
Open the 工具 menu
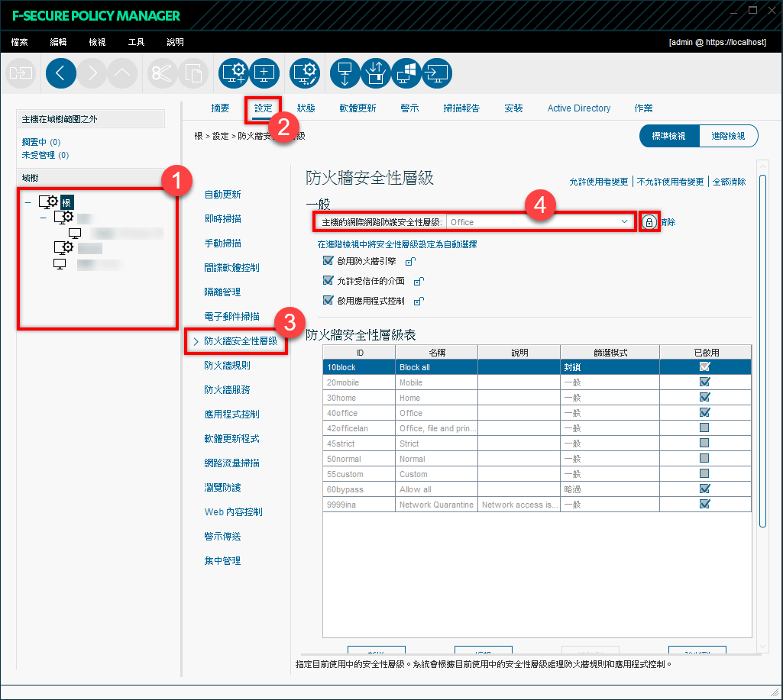pyautogui.click(x=136, y=43)
